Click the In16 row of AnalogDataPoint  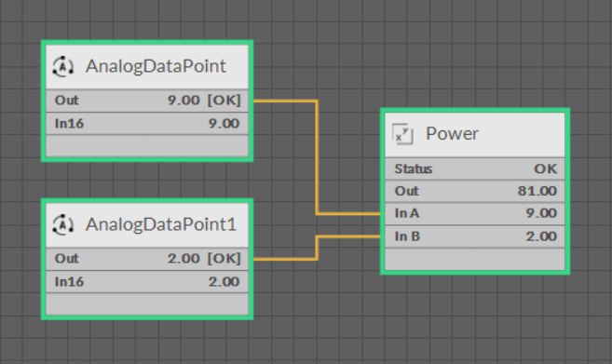147,124
